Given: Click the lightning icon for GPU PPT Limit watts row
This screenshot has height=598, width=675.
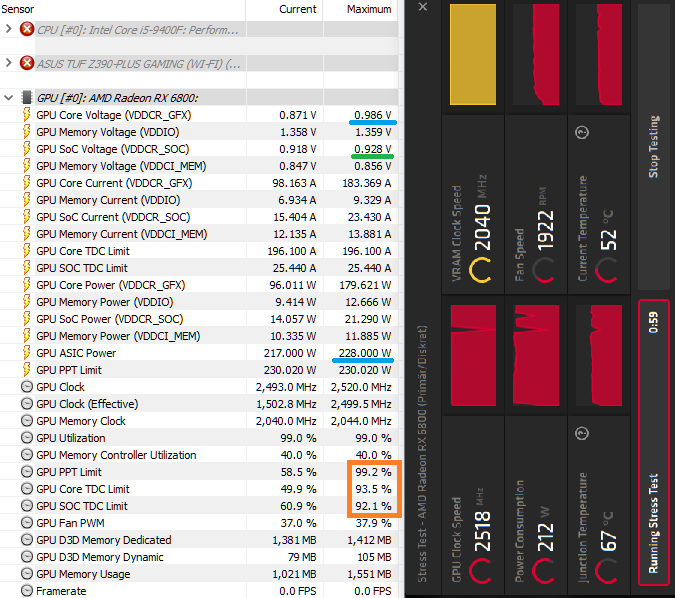Looking at the screenshot, I should 27,370.
